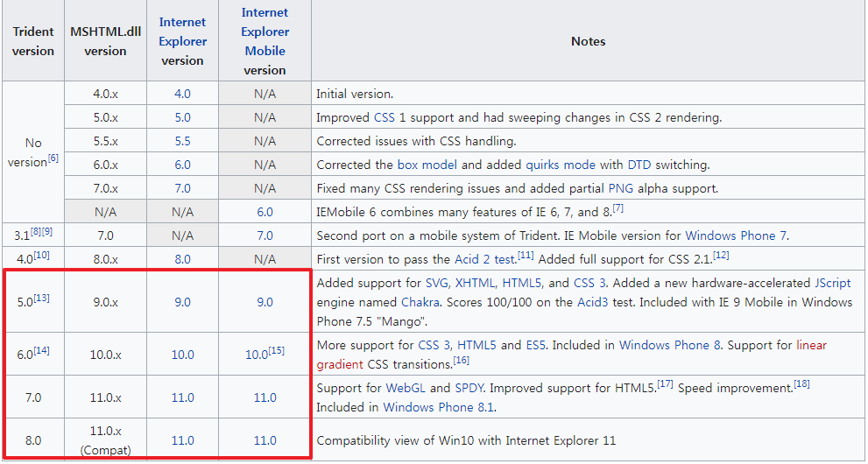Viewport: 868px width, 464px height.
Task: Open Internet Explorer 4.0 version link
Action: coord(182,94)
